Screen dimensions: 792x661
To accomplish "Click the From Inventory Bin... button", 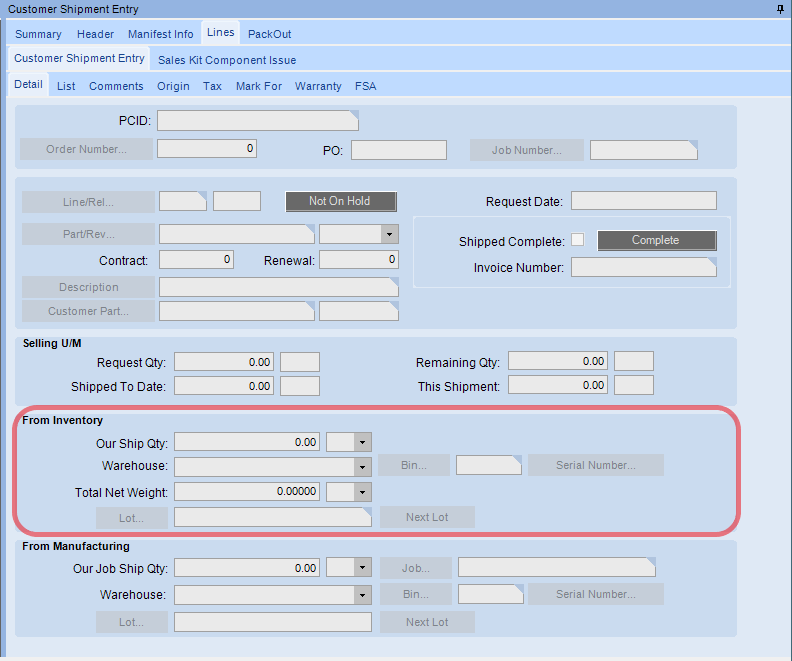I will coord(414,465).
